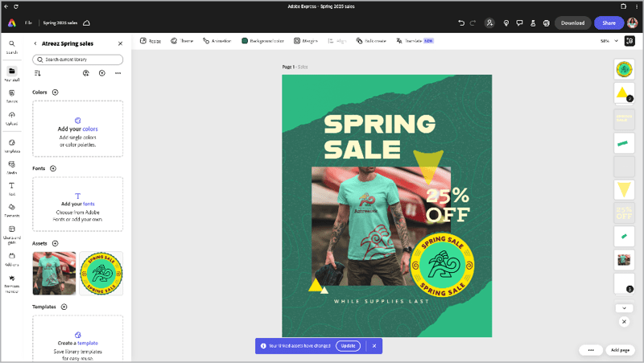
Task: Select the Text tool in the sidebar
Action: [x=12, y=188]
